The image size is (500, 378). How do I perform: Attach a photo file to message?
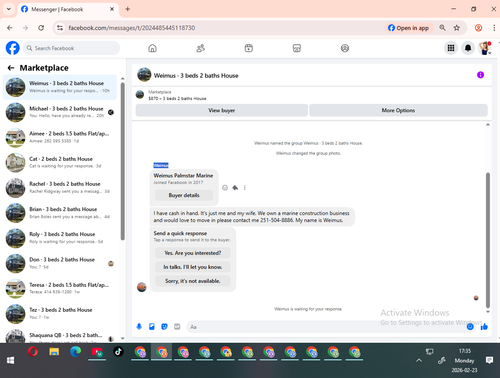[152, 327]
